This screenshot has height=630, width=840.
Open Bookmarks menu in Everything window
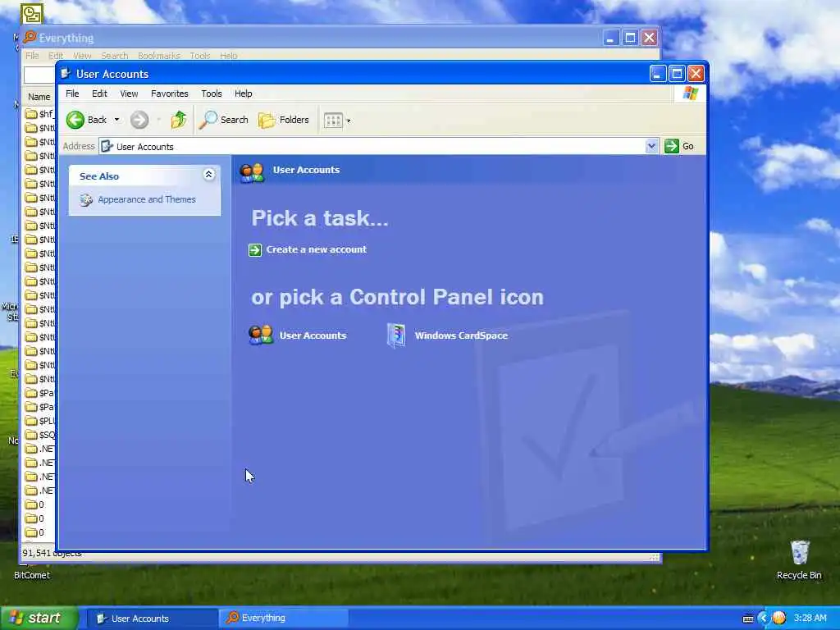pos(159,56)
